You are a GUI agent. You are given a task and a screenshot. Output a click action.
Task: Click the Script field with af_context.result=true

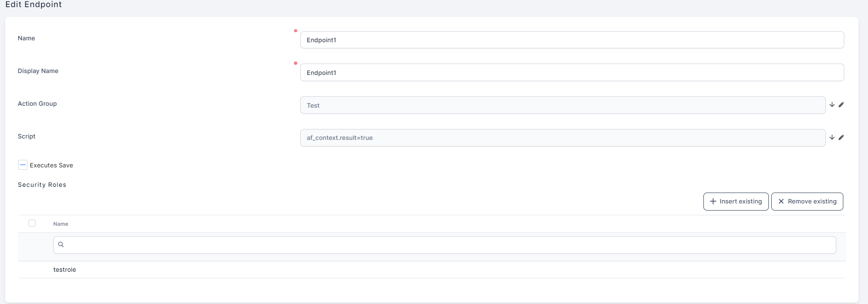coord(562,138)
